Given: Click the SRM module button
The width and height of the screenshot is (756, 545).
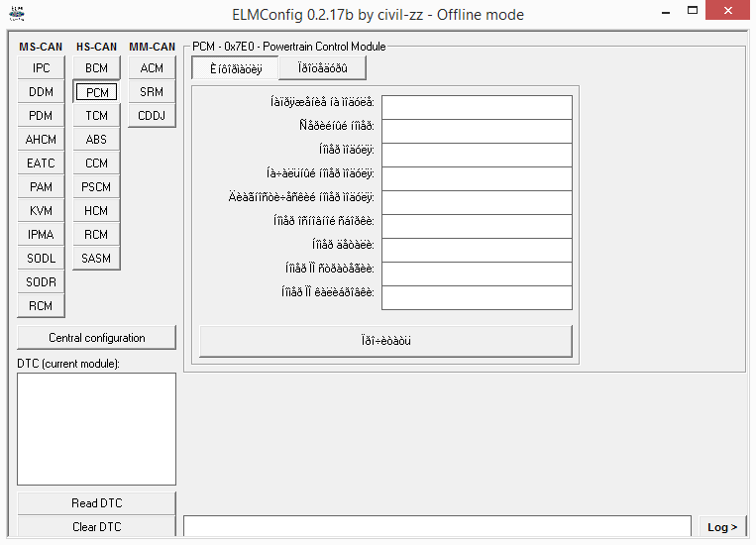Looking at the screenshot, I should pos(152,92).
